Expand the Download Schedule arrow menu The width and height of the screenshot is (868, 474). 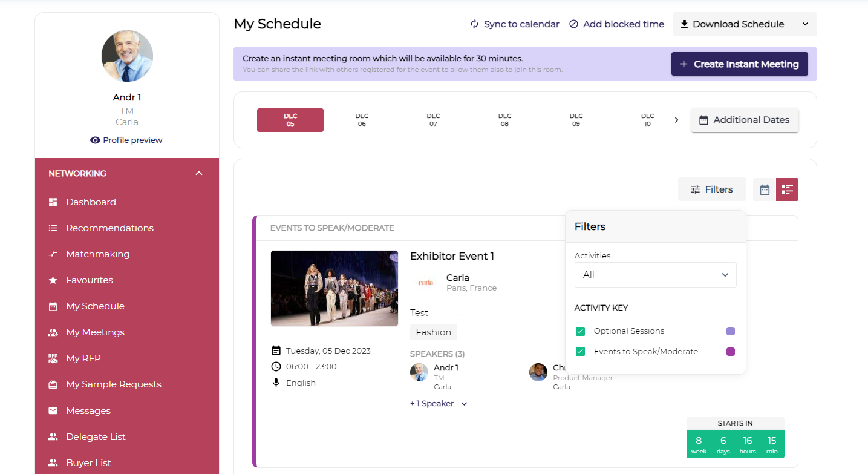point(805,24)
